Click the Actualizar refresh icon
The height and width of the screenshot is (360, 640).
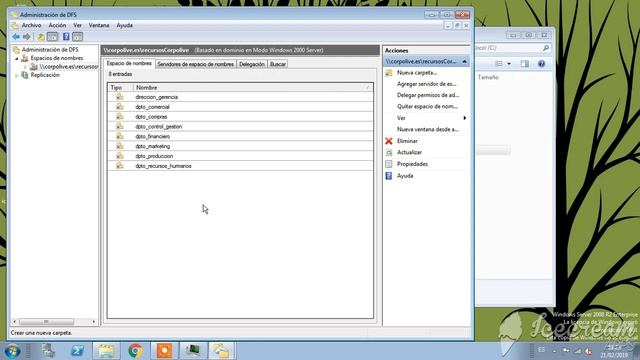[389, 152]
